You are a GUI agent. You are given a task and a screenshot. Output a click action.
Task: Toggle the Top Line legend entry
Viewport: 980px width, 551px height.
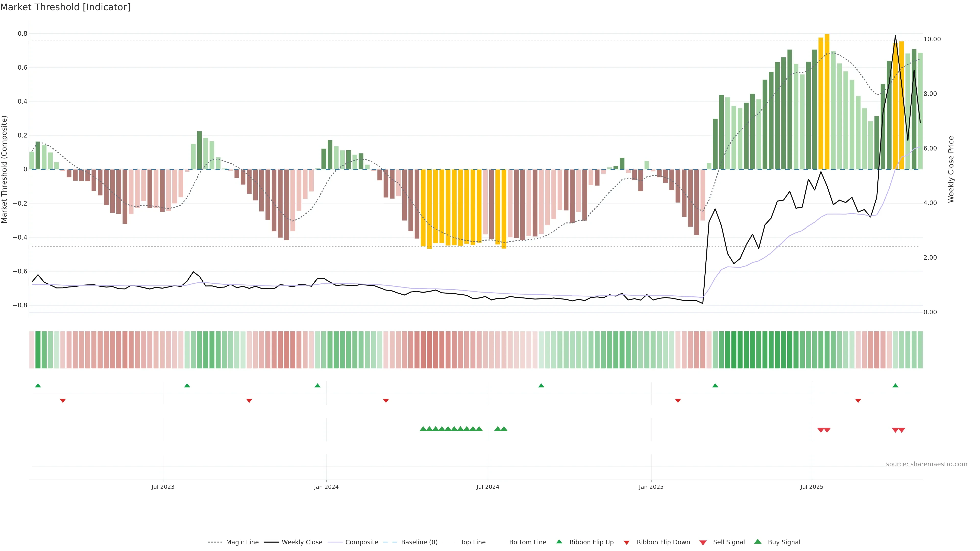[x=473, y=542]
